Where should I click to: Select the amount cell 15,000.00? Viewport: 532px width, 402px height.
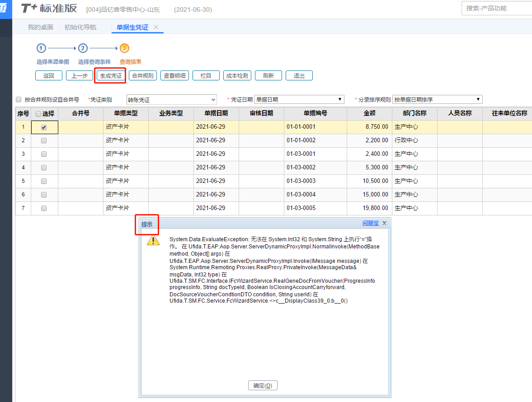[x=369, y=195]
